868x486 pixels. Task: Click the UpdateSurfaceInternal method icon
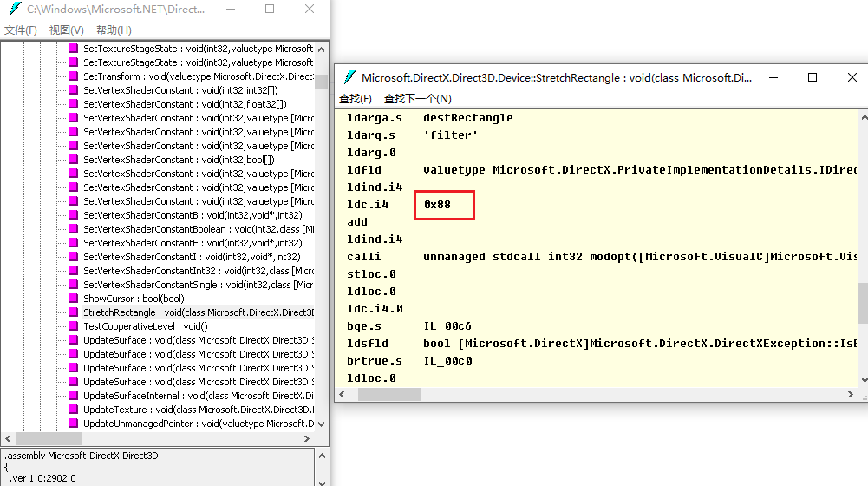(x=73, y=396)
